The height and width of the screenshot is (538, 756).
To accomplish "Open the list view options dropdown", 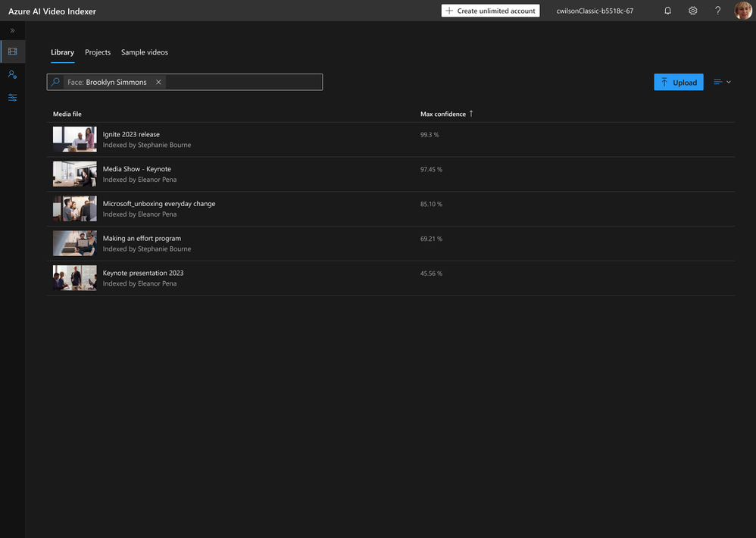I will coord(722,82).
